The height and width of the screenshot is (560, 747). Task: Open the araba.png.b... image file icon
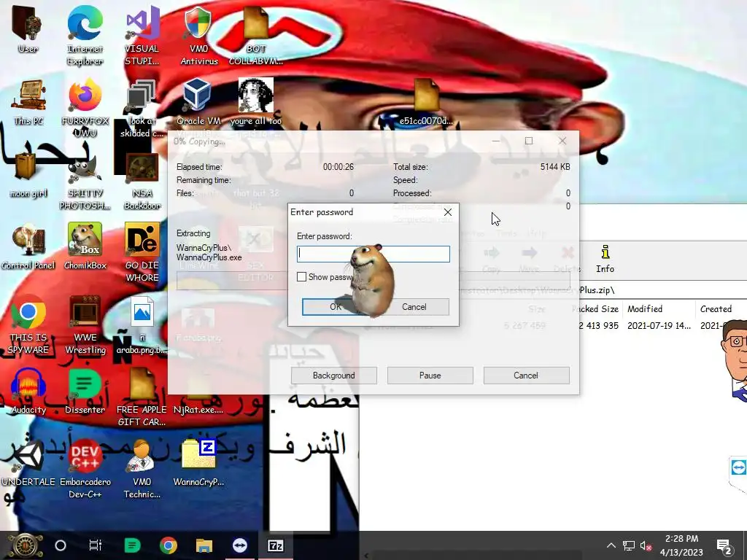142,324
